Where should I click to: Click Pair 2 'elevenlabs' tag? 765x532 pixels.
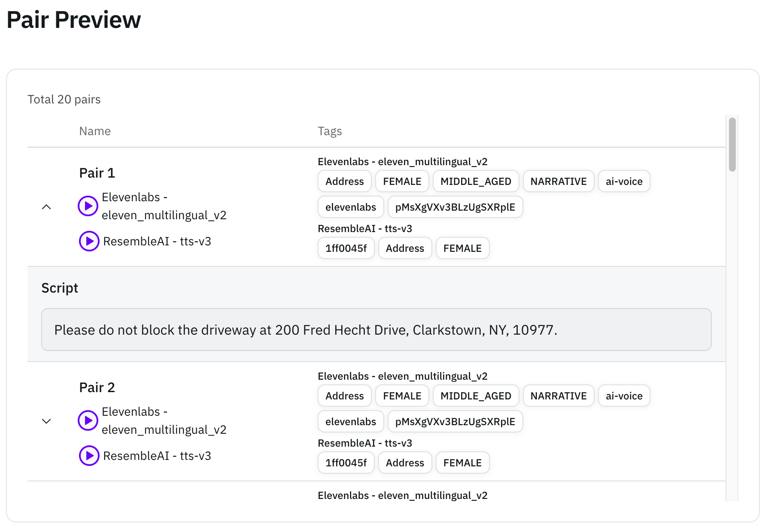coord(351,421)
